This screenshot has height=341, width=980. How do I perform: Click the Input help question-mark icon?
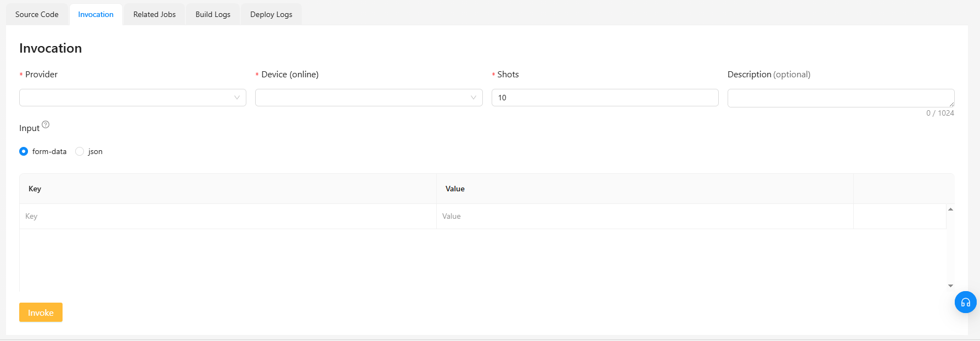click(46, 124)
